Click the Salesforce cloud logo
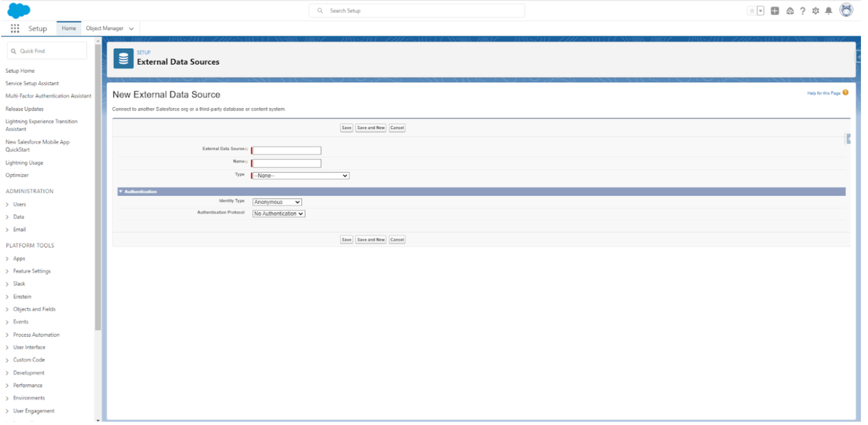 (18, 10)
